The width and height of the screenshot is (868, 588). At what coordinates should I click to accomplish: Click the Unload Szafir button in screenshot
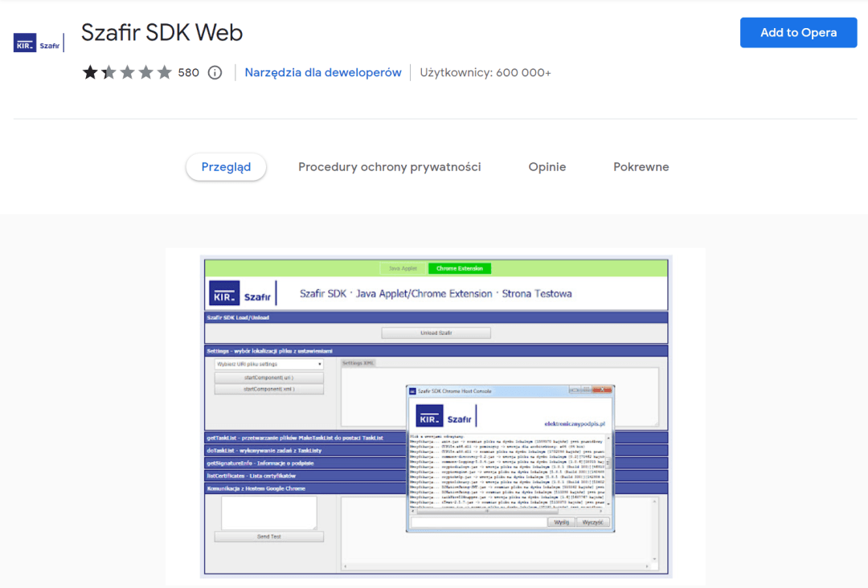pyautogui.click(x=436, y=333)
